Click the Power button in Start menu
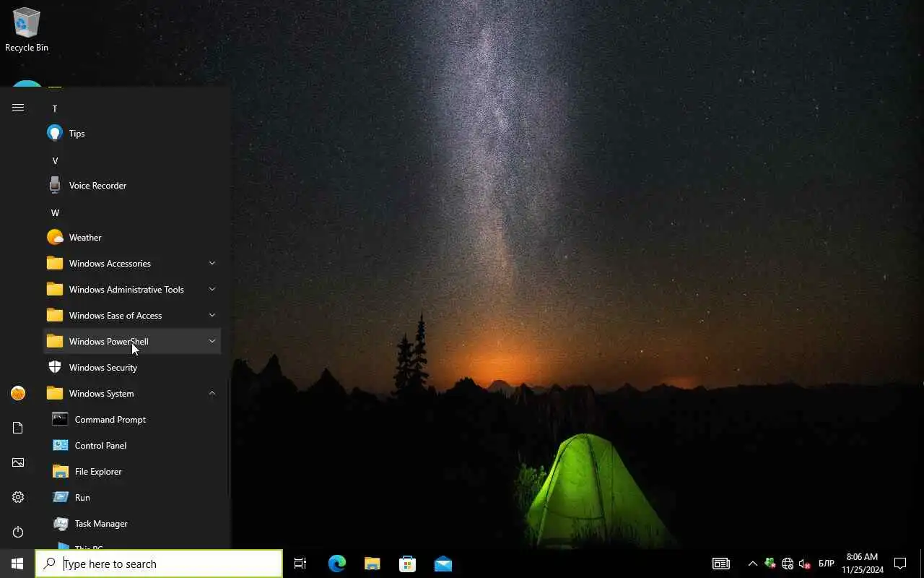 (18, 532)
